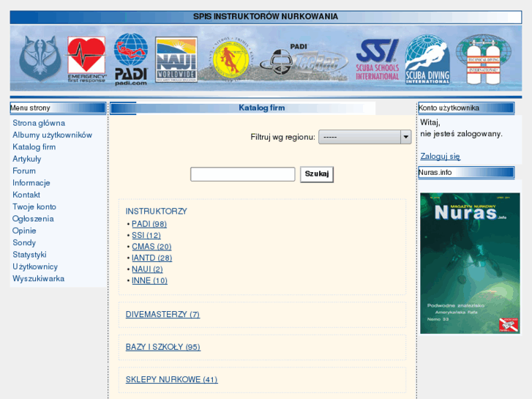The height and width of the screenshot is (399, 532).
Task: Open SKLEPY NURKOWE (41) link
Action: (172, 380)
